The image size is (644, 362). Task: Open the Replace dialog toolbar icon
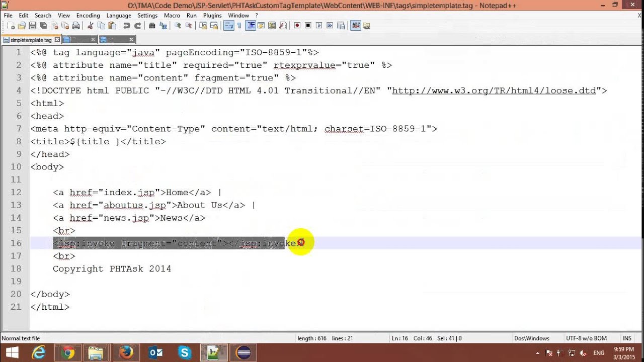coord(163,26)
